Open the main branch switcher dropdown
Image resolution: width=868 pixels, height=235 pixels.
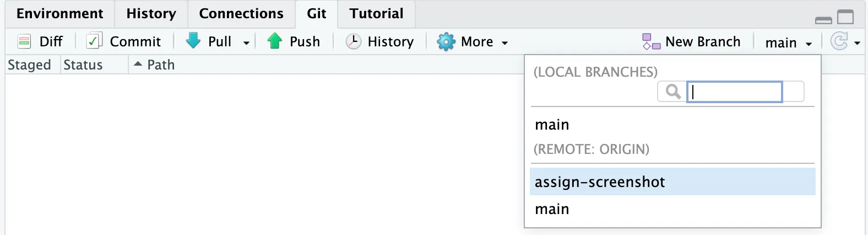coord(788,42)
